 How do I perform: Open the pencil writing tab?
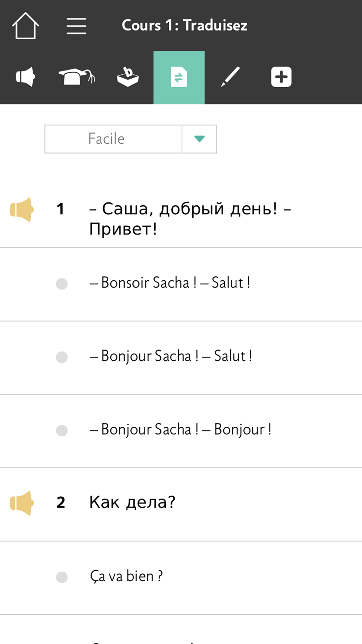[x=230, y=77]
